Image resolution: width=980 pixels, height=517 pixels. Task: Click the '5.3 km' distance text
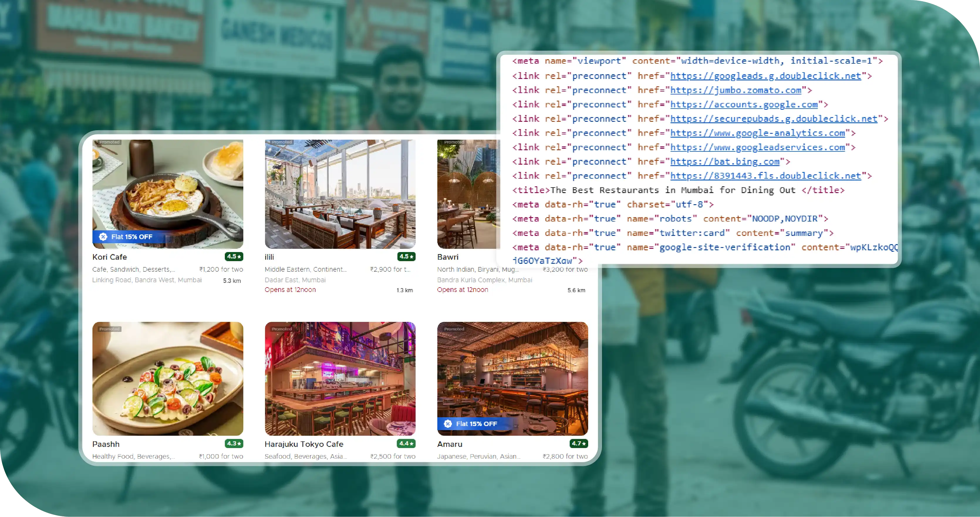[232, 281]
